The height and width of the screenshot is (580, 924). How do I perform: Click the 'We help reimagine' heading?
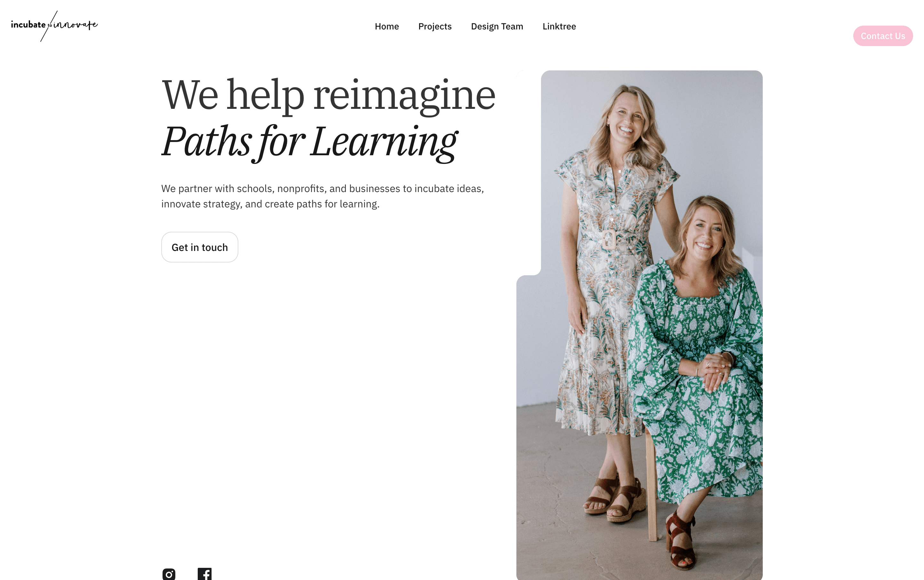(328, 95)
